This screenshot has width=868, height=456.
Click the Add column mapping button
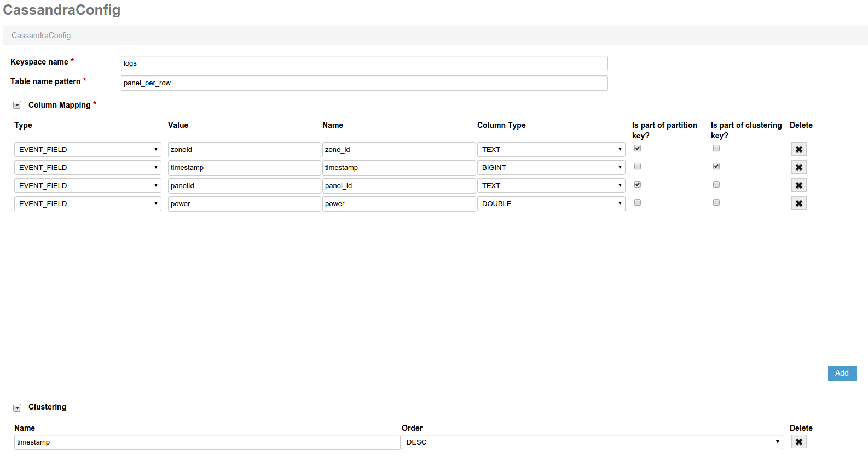(x=842, y=373)
